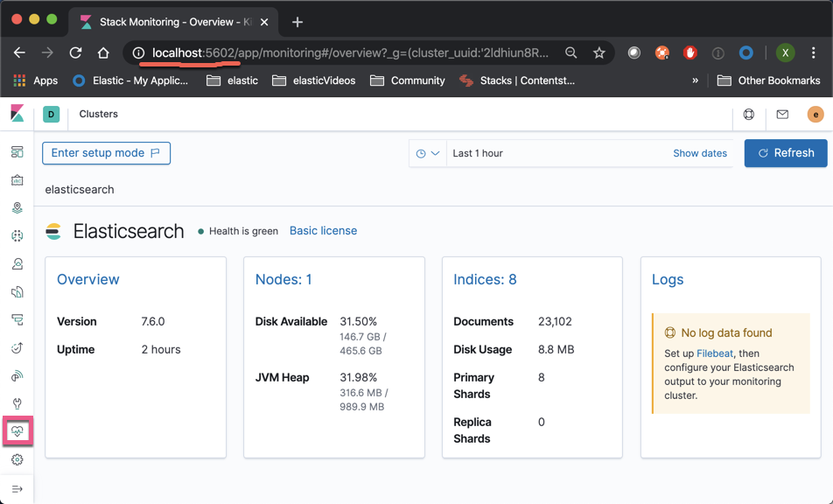Expand the Kibana side navigation
Viewport: 833px width, 504px height.
pyautogui.click(x=17, y=488)
